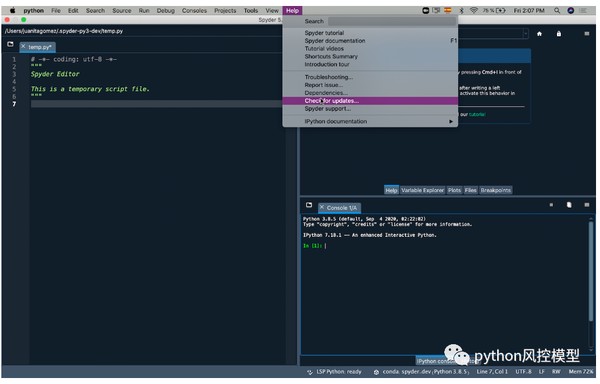
Task: Expand the IPython documentation submenu
Action: [451, 122]
